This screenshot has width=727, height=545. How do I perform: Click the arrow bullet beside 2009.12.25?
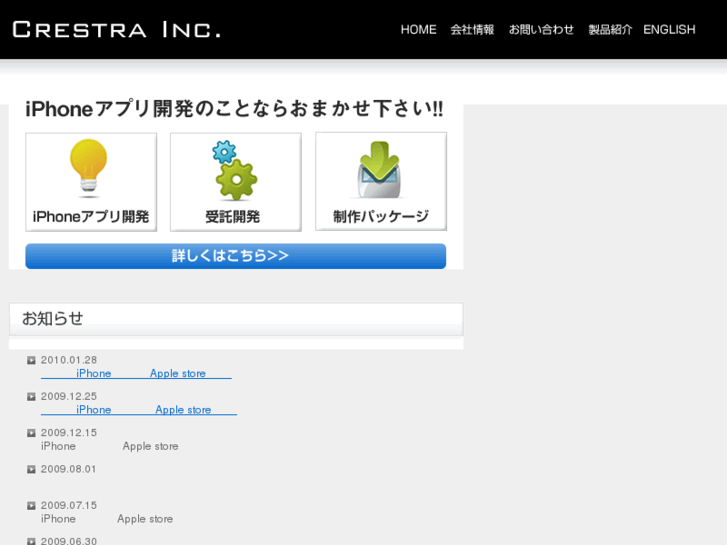[31, 397]
